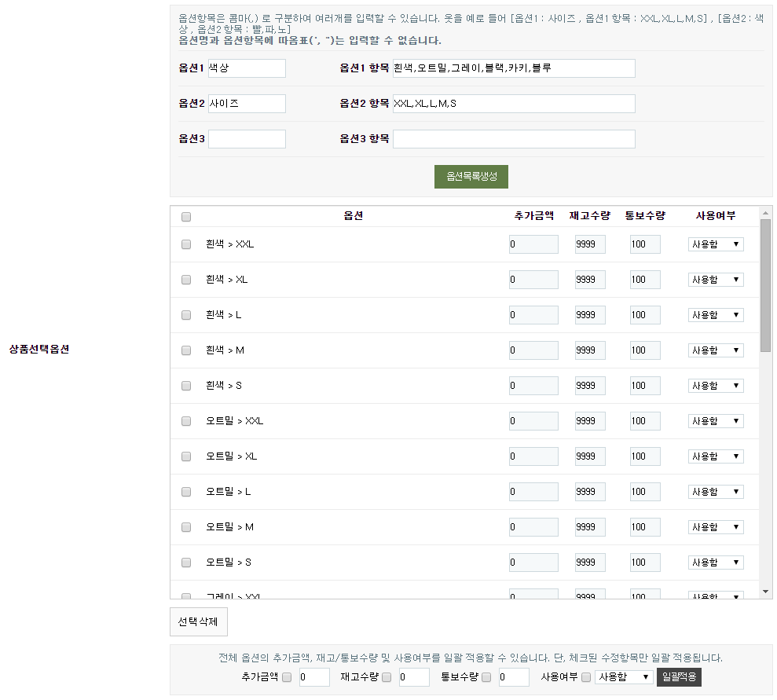The image size is (777, 700).
Task: Click the 옵션2 항목 input field
Action: (x=514, y=104)
